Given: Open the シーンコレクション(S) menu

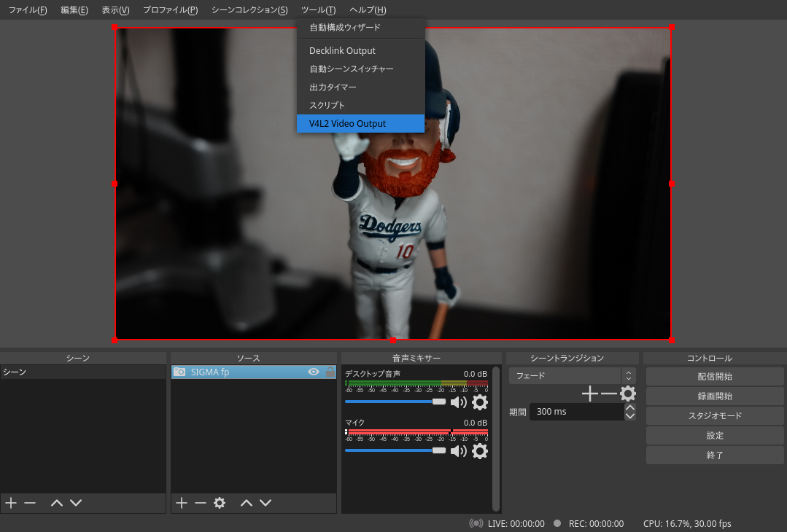Looking at the screenshot, I should pos(249,10).
